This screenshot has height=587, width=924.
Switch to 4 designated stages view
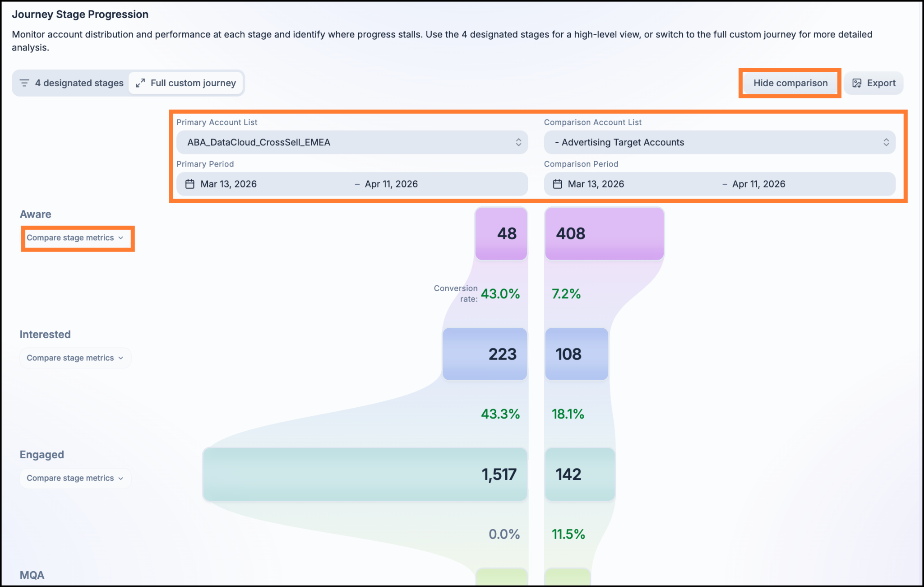[x=72, y=83]
